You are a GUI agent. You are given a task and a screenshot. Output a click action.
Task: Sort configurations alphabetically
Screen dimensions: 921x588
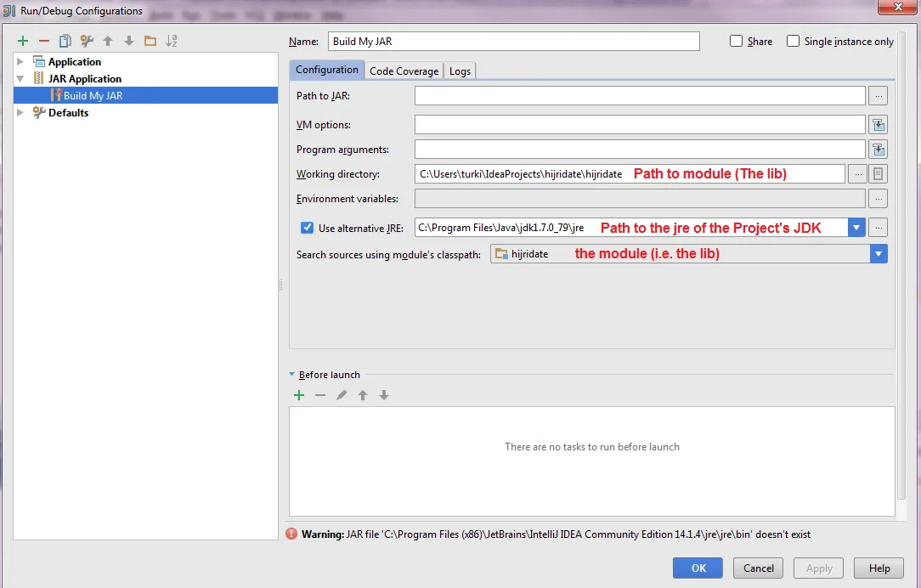tap(172, 41)
